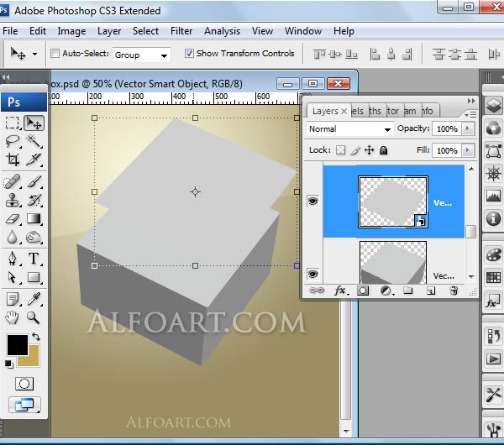
Task: Open the Fill slider arrow
Action: coord(468,150)
